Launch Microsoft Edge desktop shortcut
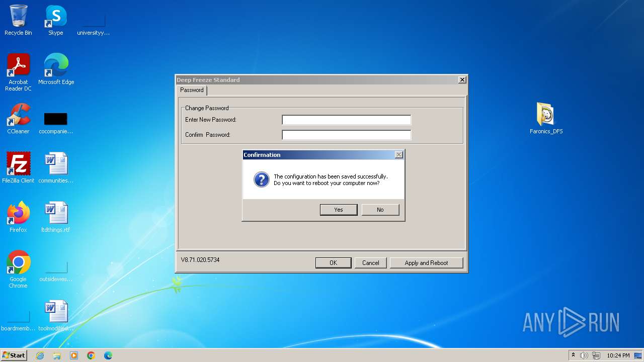644x362 pixels. click(56, 69)
